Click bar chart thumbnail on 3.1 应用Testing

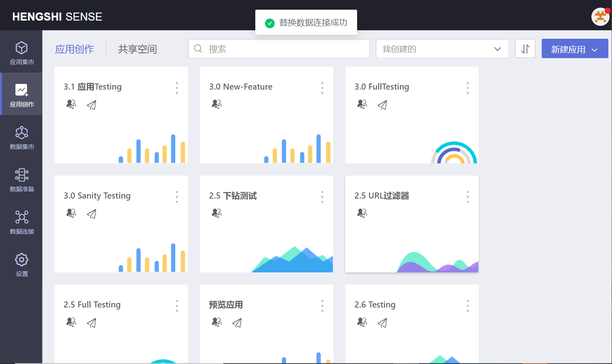152,149
